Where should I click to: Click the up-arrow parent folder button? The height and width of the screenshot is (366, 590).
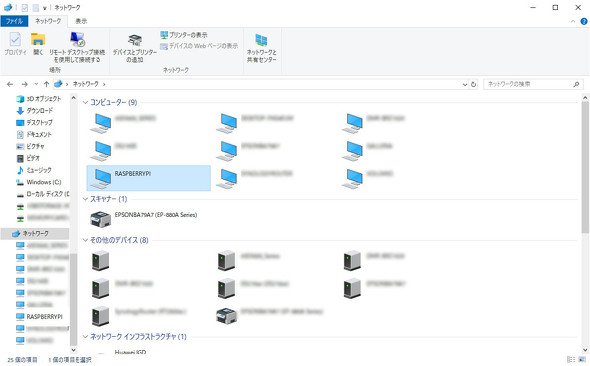46,84
